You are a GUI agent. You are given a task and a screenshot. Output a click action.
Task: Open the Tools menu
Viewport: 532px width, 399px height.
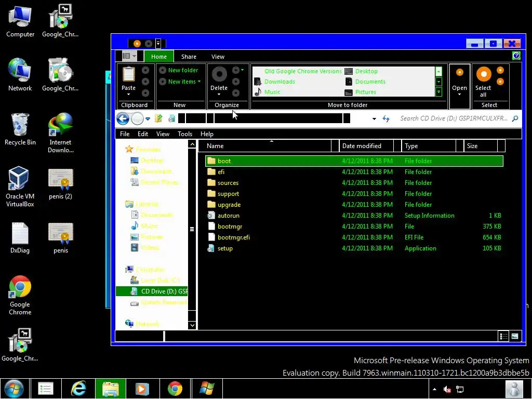[185, 134]
